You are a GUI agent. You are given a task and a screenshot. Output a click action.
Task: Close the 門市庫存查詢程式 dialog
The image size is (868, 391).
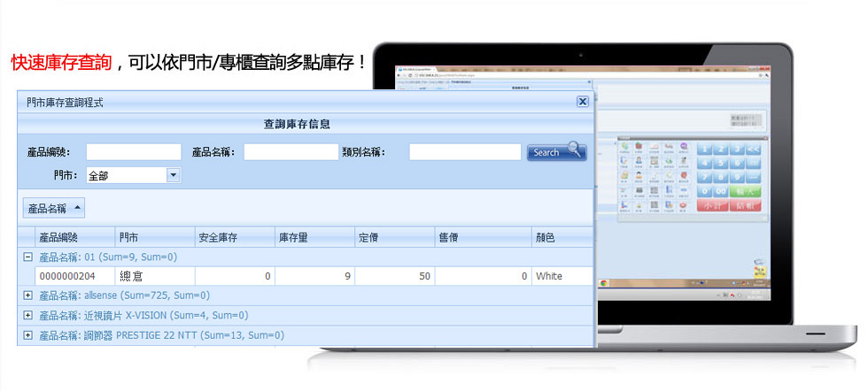coord(583,102)
